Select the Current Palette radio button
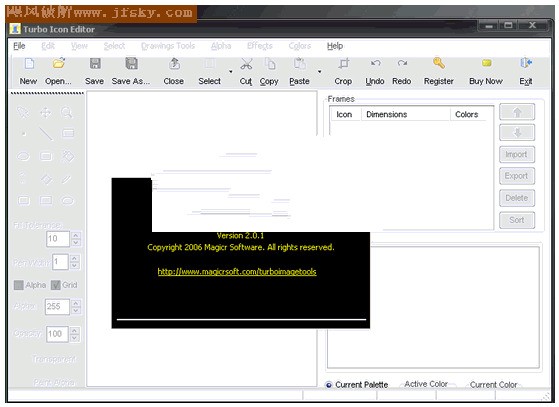This screenshot has width=559, height=407. 328,385
